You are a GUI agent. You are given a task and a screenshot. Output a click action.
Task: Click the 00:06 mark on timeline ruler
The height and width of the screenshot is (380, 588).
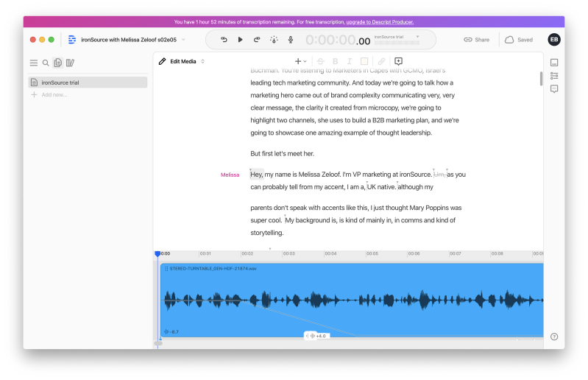pyautogui.click(x=414, y=253)
